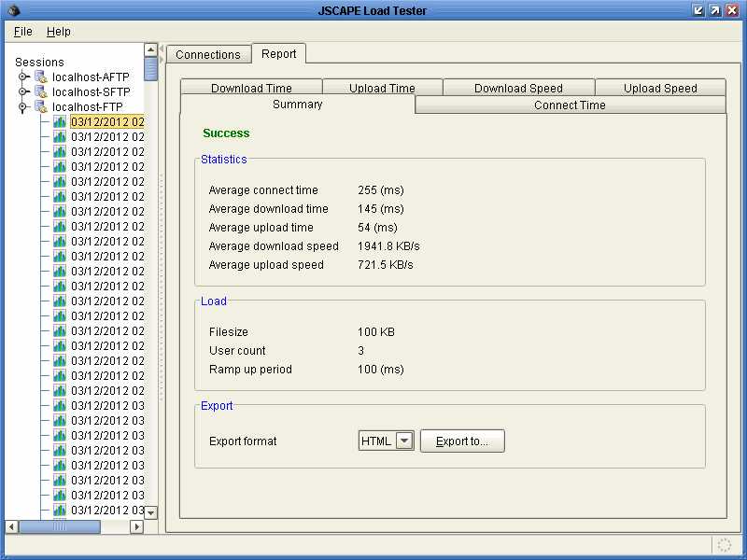Click the 1941.8 KB/s value
This screenshot has height=560, width=747.
388,245
